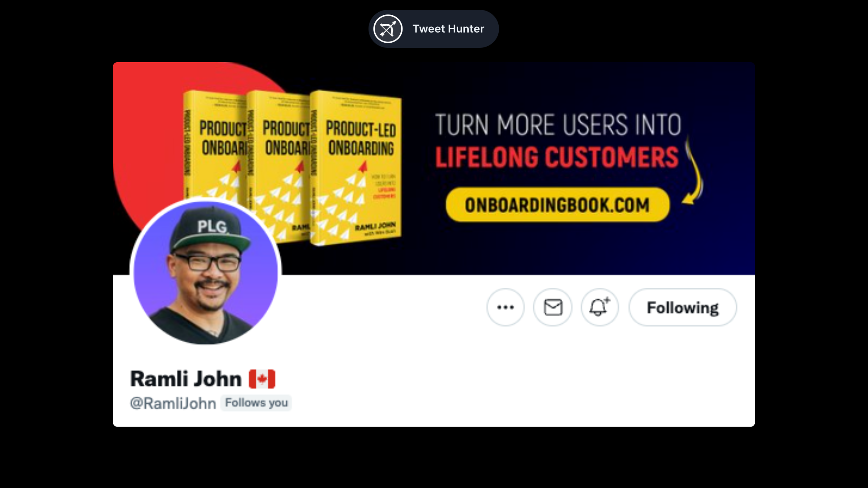Viewport: 868px width, 488px height.
Task: Click the Tweet Hunter label text
Action: (448, 29)
